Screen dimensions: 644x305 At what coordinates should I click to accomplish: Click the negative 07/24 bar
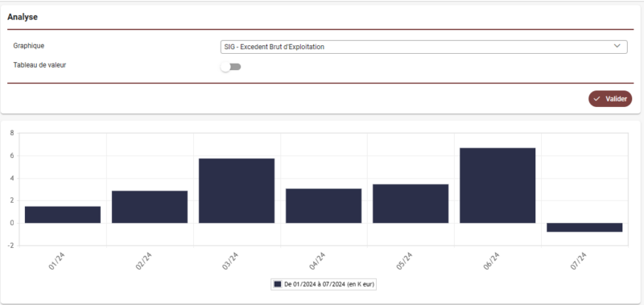[584, 228]
